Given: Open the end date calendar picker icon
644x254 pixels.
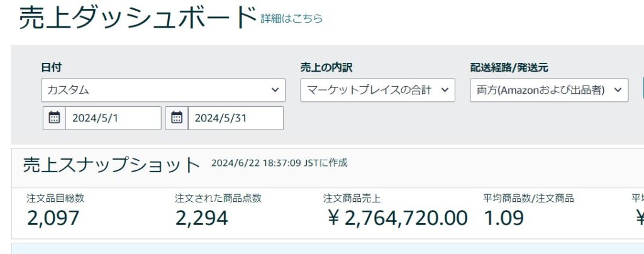Looking at the screenshot, I should 177,118.
